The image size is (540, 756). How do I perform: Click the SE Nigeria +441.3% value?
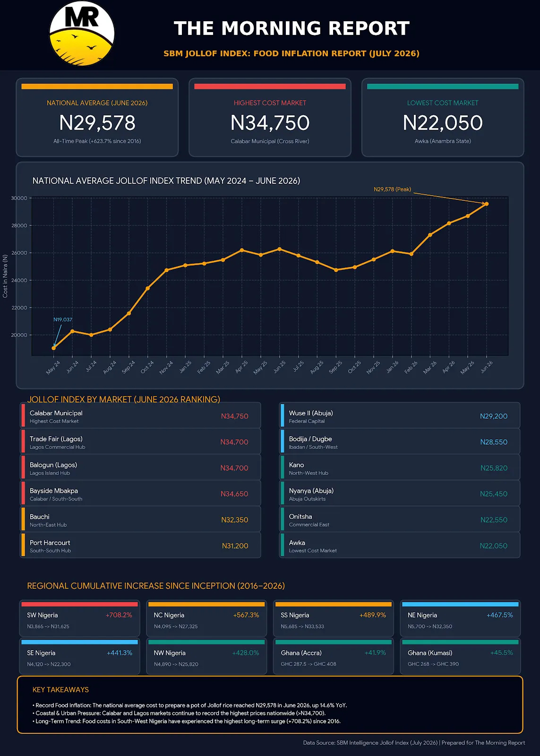tap(120, 653)
